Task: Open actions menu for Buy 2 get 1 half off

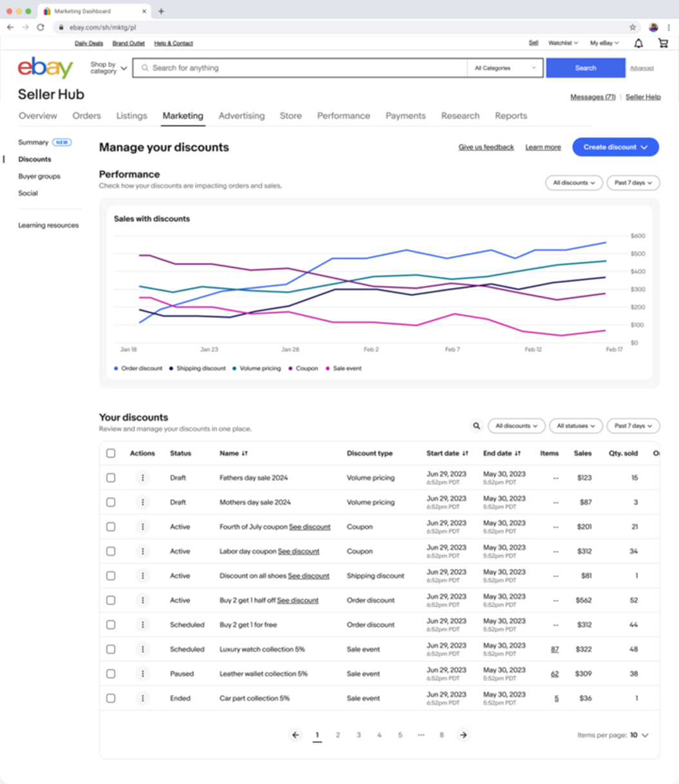Action: click(143, 600)
